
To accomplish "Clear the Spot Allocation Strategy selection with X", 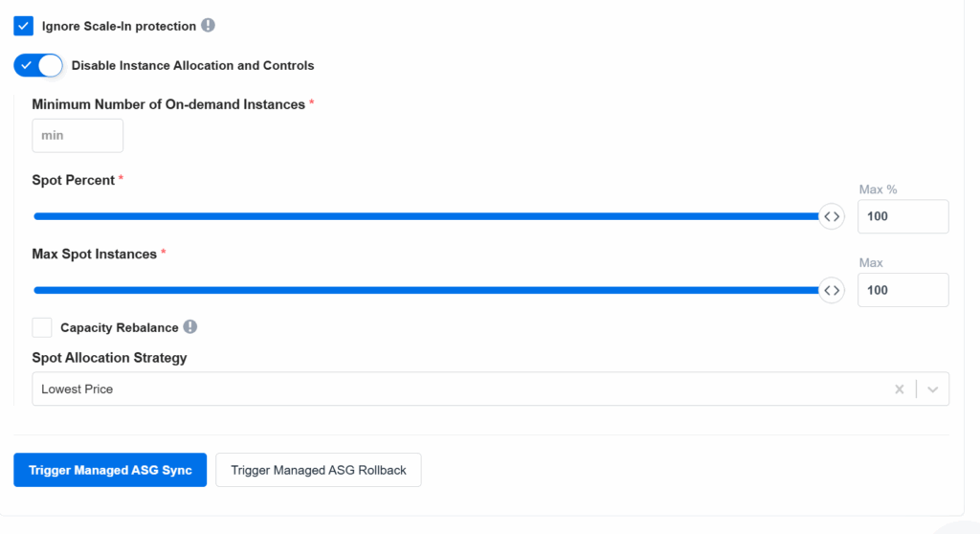I will coord(899,389).
